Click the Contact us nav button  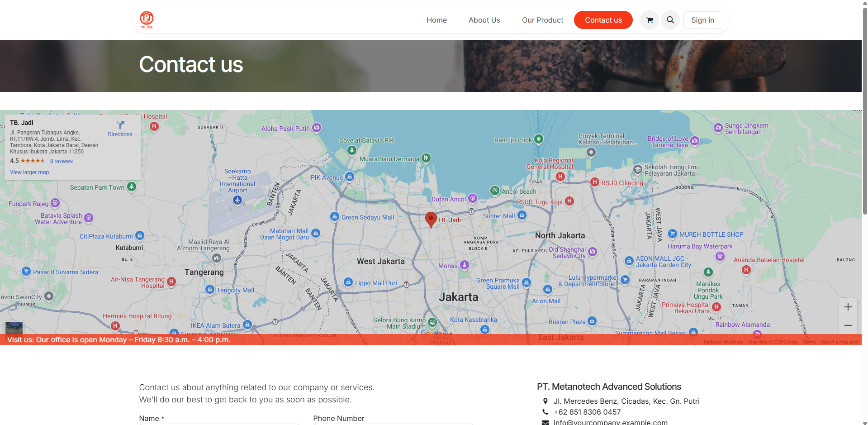[603, 20]
